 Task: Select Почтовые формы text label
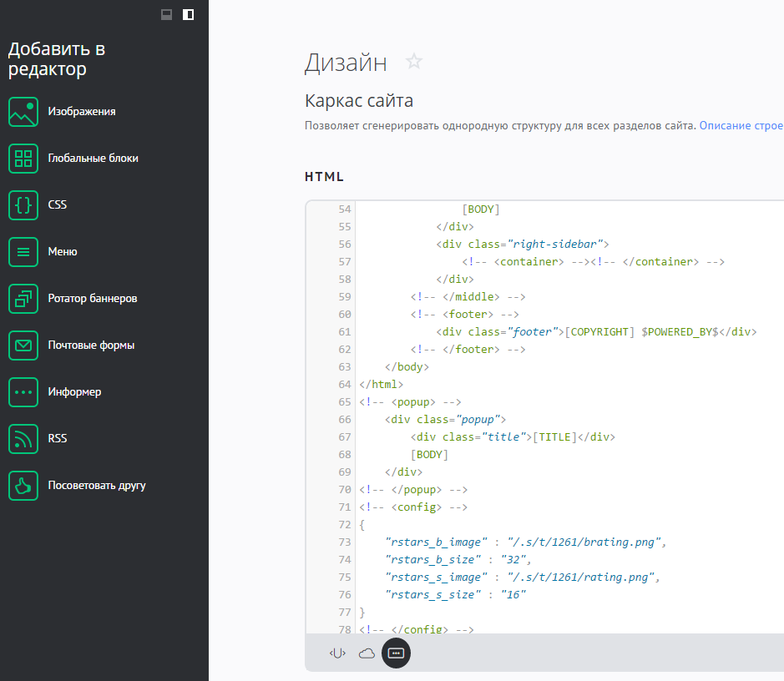[x=91, y=346]
